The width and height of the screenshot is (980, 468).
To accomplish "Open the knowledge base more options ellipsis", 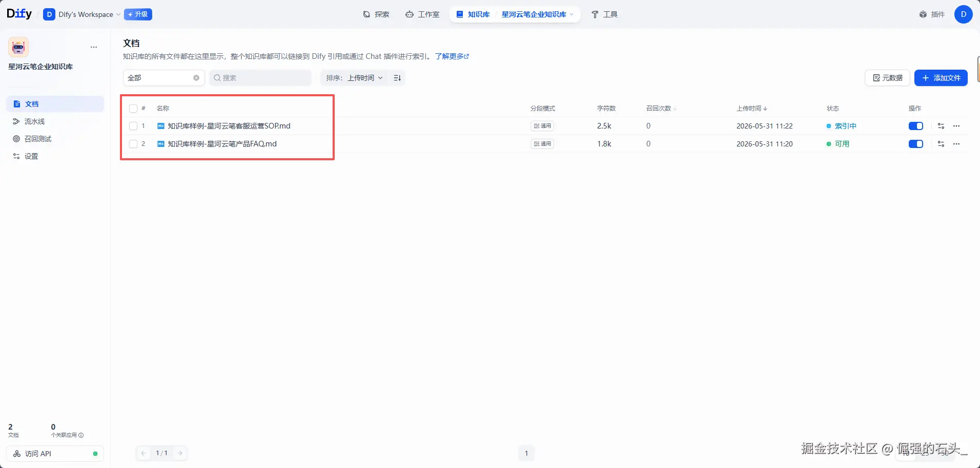I will 94,47.
